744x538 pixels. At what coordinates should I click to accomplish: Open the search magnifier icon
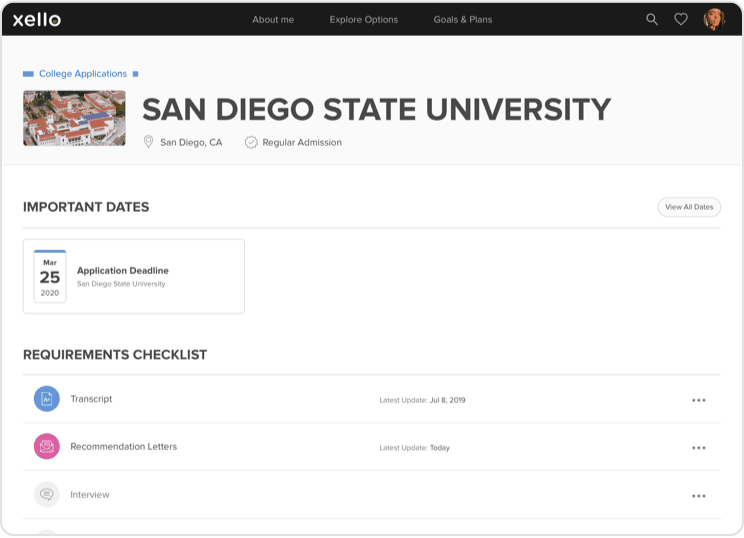pyautogui.click(x=652, y=19)
